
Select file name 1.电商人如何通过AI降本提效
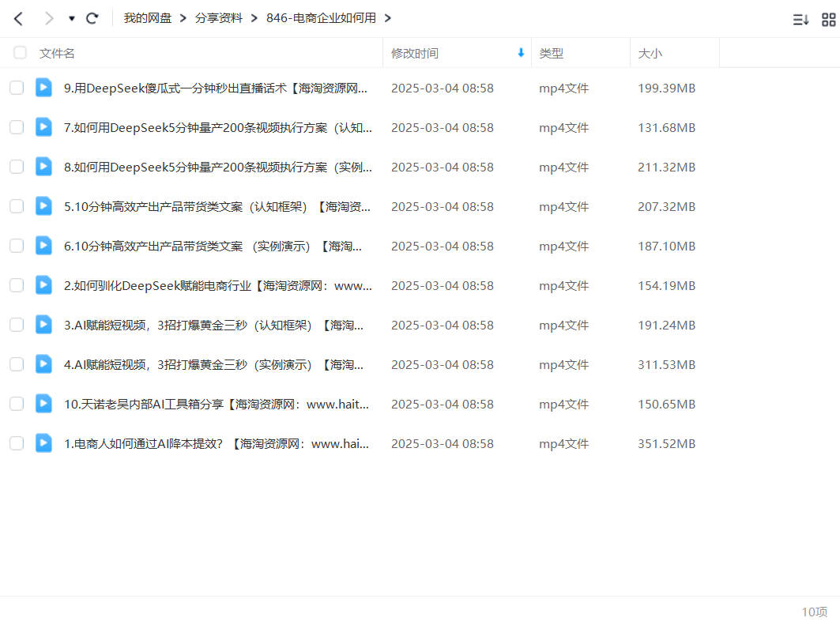[x=217, y=444]
